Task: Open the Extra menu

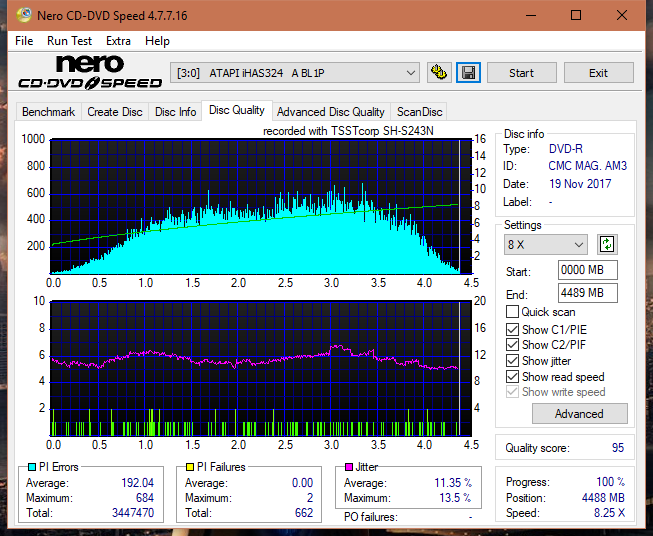Action: coord(118,41)
